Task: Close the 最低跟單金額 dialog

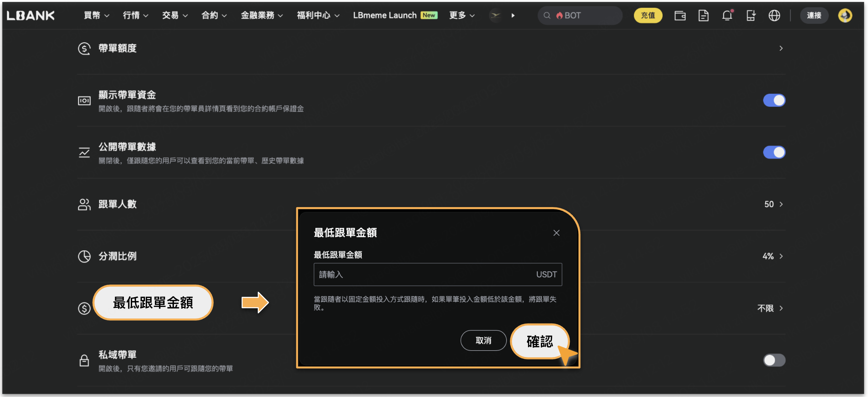Action: (556, 233)
